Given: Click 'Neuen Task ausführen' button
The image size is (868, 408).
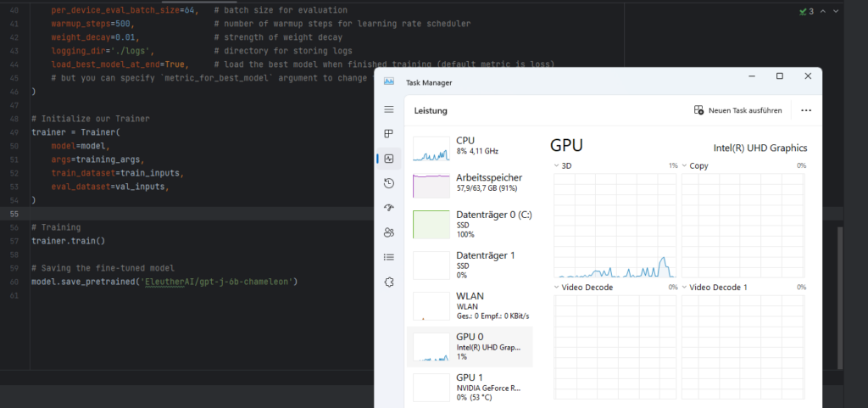Looking at the screenshot, I should 737,110.
